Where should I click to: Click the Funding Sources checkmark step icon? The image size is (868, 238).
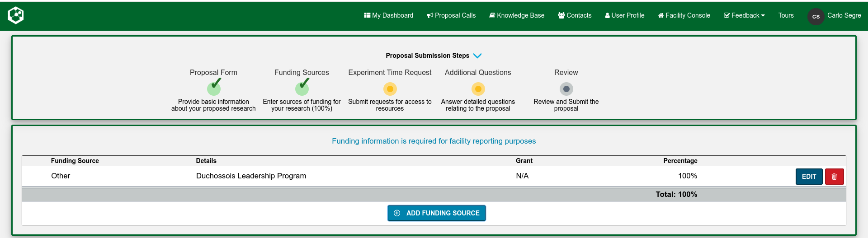[302, 88]
